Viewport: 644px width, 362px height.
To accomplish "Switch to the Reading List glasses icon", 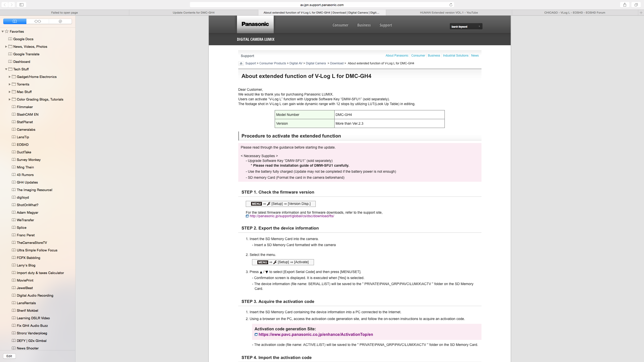I will pos(38,21).
